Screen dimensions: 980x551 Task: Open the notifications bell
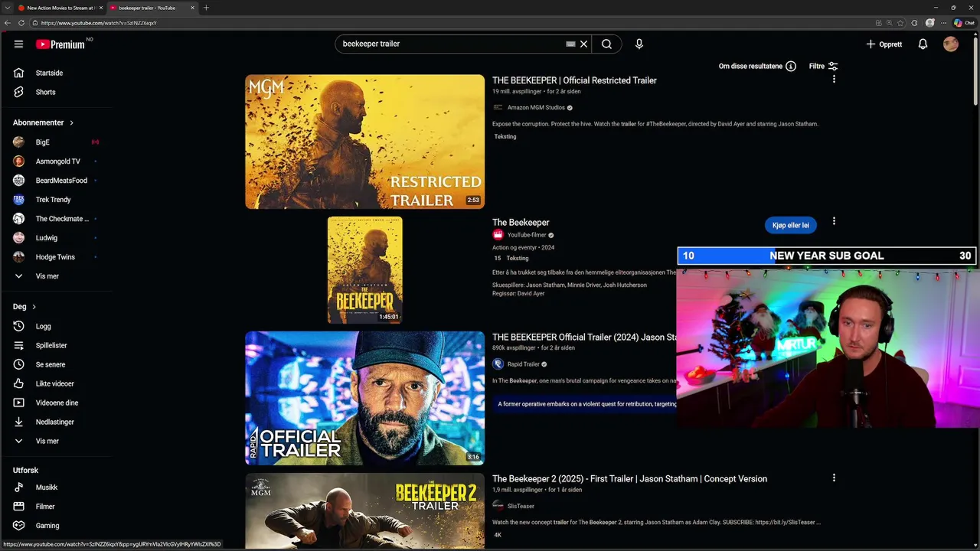coord(923,44)
